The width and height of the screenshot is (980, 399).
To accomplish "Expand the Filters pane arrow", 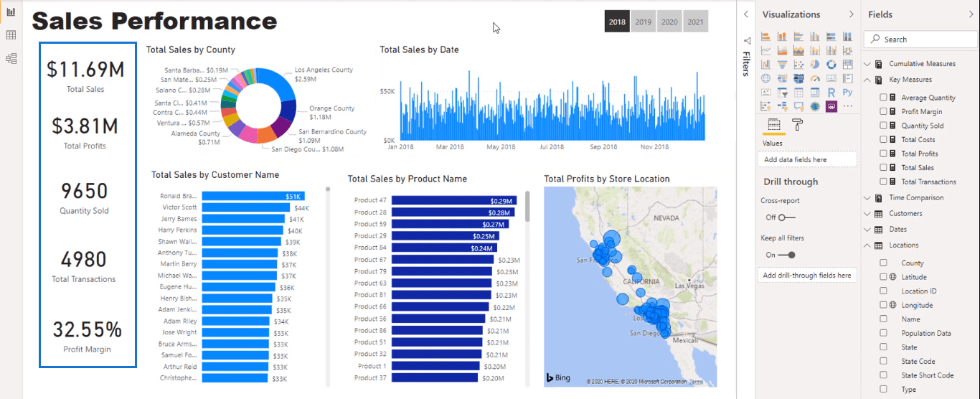I will [x=746, y=14].
